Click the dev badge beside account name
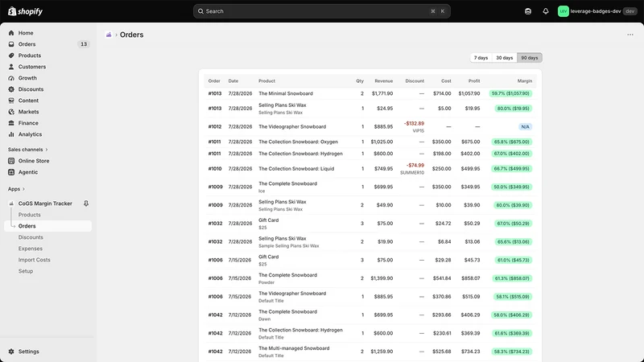 630,11
